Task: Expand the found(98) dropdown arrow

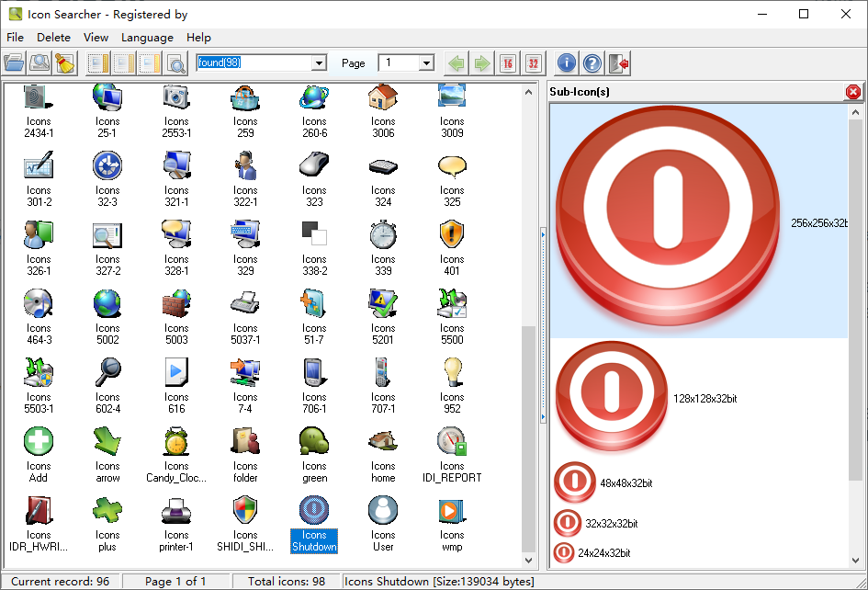Action: click(x=319, y=63)
